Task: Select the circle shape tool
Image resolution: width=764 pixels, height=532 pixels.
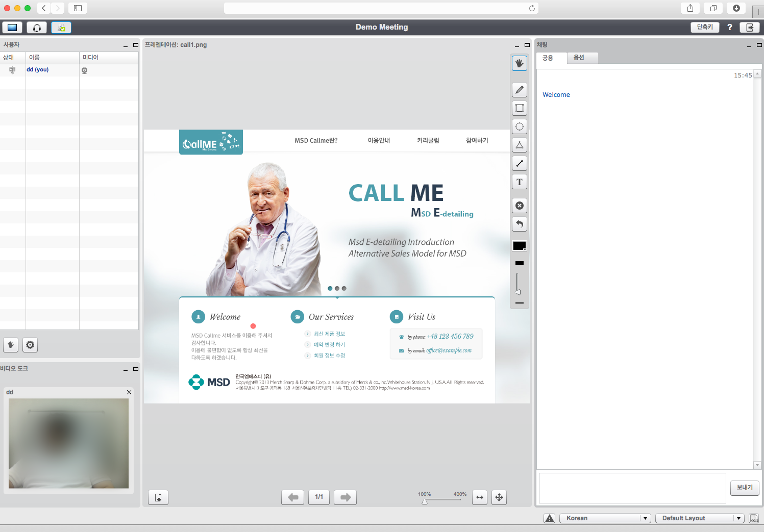Action: pyautogui.click(x=519, y=126)
